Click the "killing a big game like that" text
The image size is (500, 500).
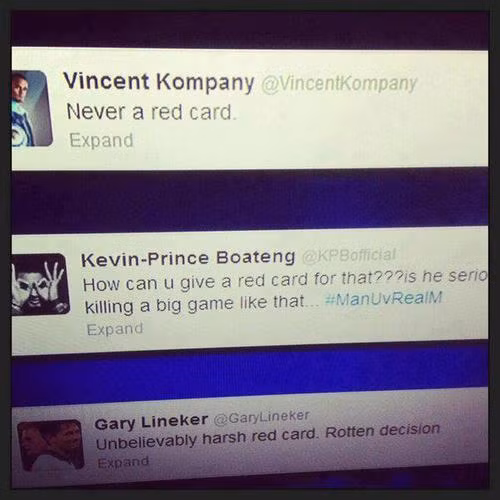(202, 304)
